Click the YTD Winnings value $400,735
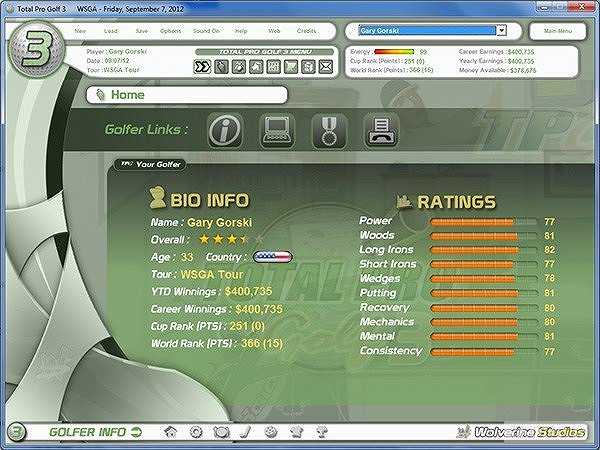600x450 pixels. (248, 292)
